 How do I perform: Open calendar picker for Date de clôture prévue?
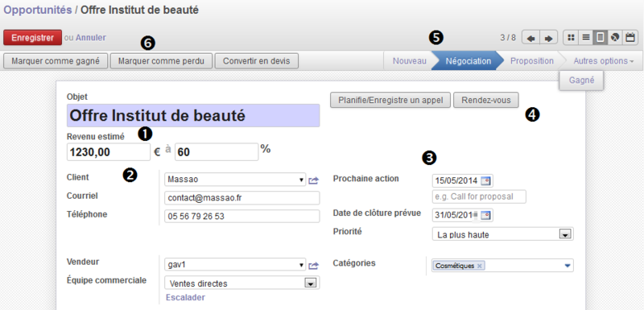tap(486, 215)
